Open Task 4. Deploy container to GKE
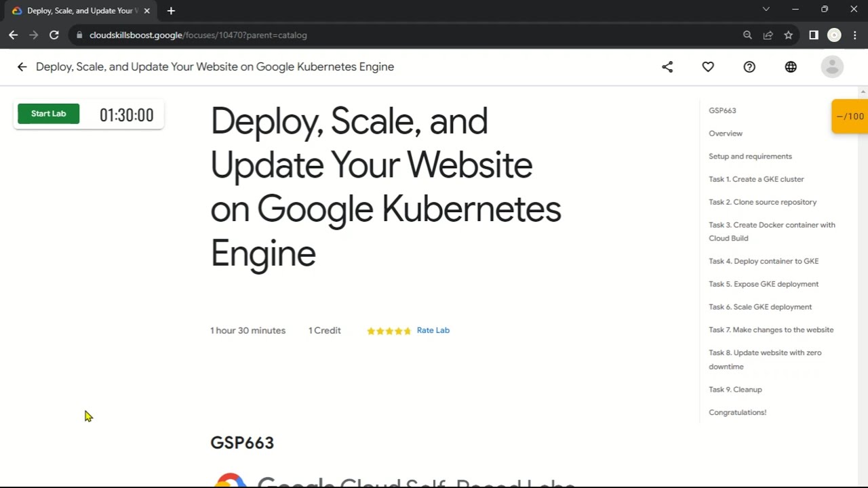This screenshot has height=488, width=868. click(764, 261)
